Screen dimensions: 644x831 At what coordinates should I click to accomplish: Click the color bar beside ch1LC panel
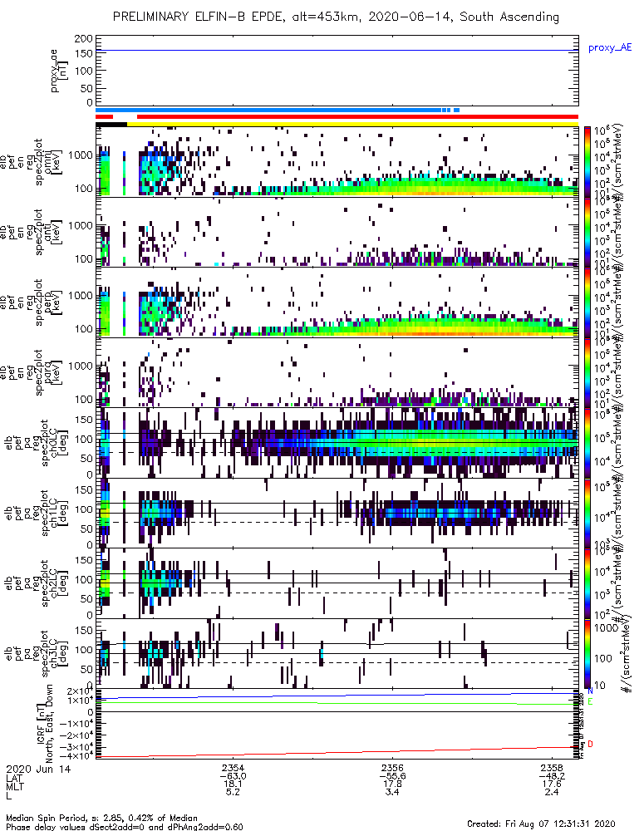(x=587, y=513)
